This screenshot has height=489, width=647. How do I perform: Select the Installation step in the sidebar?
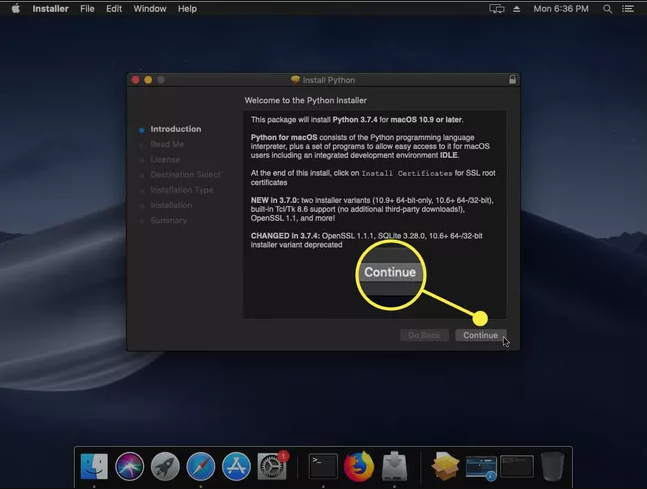click(171, 205)
